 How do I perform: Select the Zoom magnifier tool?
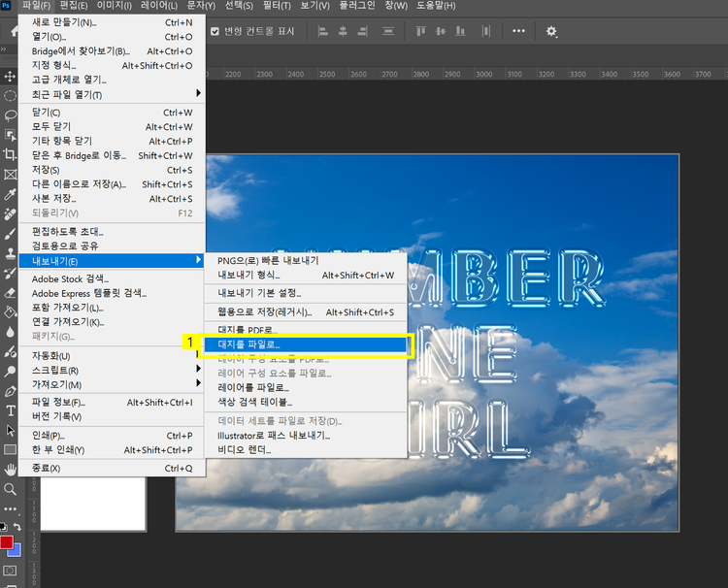[x=10, y=489]
